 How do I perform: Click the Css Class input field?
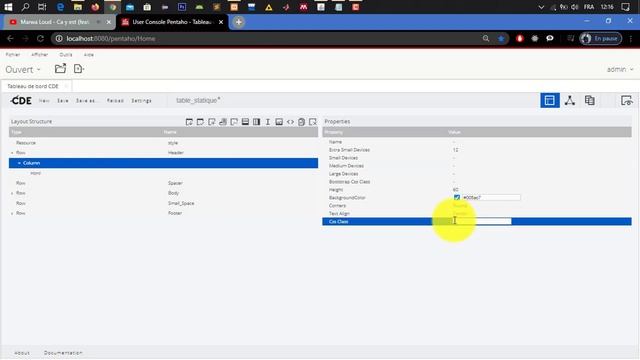(x=482, y=221)
